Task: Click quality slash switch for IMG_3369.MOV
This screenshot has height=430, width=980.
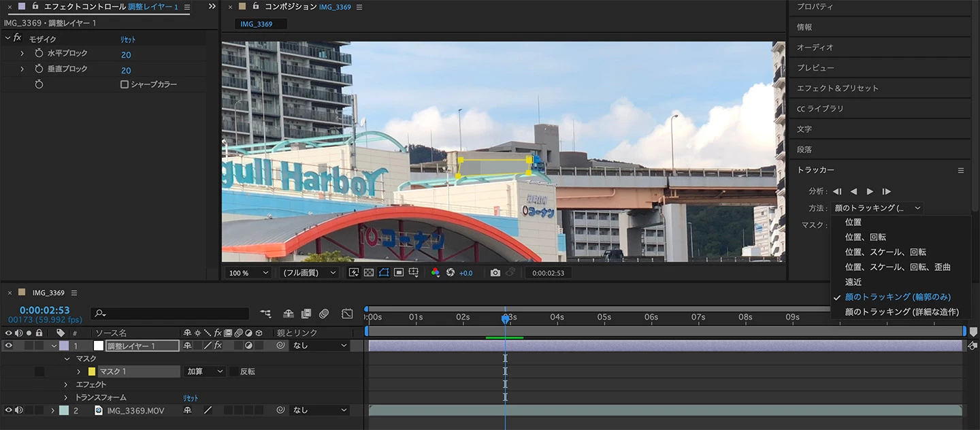Action: click(x=208, y=410)
